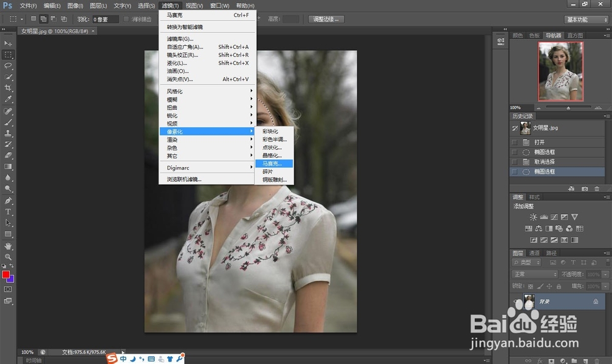Add Curves adjustment

pos(554,217)
